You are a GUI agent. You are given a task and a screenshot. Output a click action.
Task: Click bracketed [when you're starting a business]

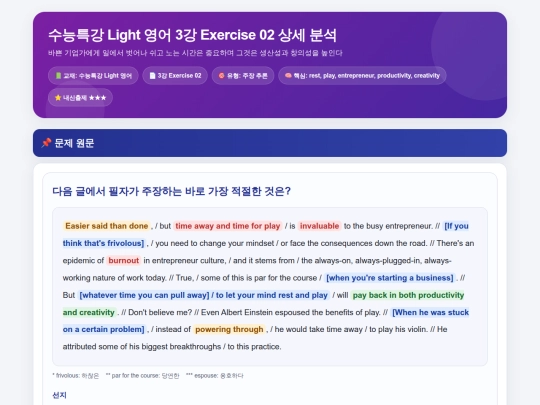(x=390, y=278)
